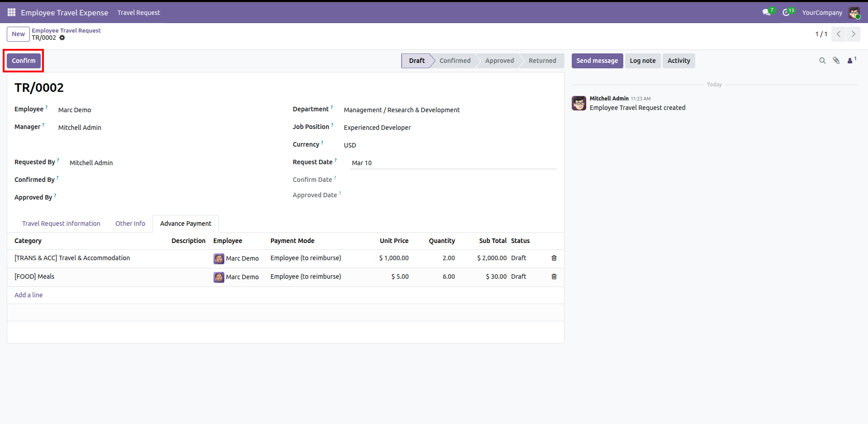The width and height of the screenshot is (868, 424).
Task: Open the followers person icon
Action: click(x=850, y=61)
